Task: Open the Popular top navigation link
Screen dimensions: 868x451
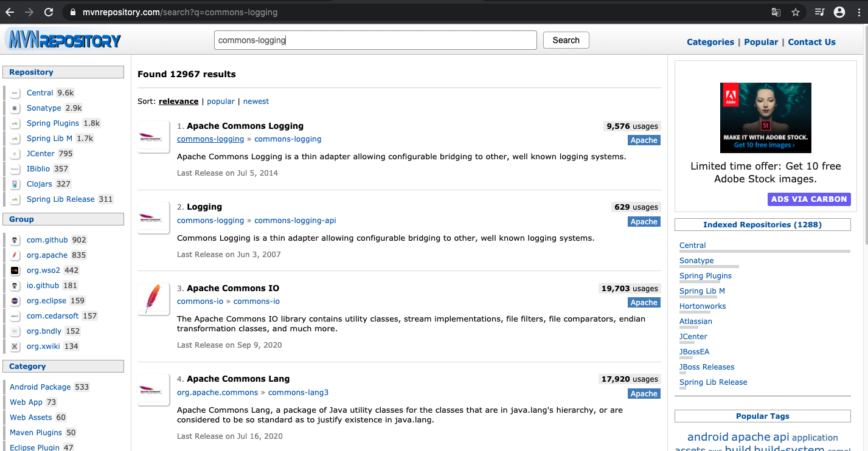Action: tap(761, 42)
